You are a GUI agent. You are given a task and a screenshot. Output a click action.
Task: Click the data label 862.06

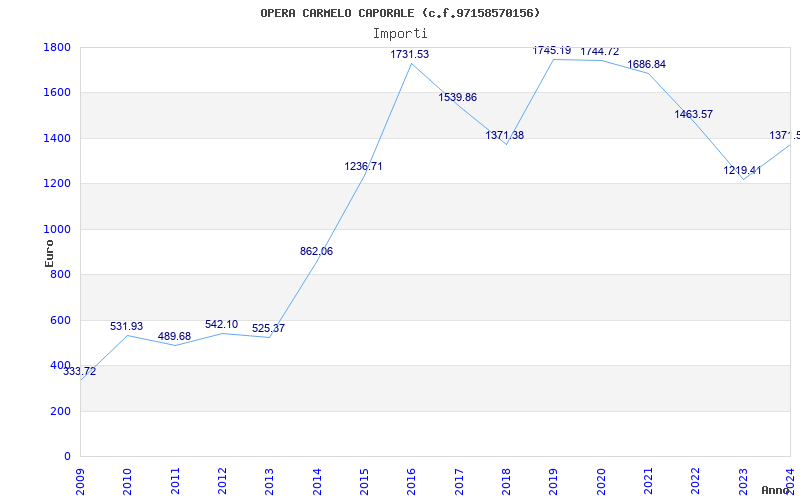[316, 252]
